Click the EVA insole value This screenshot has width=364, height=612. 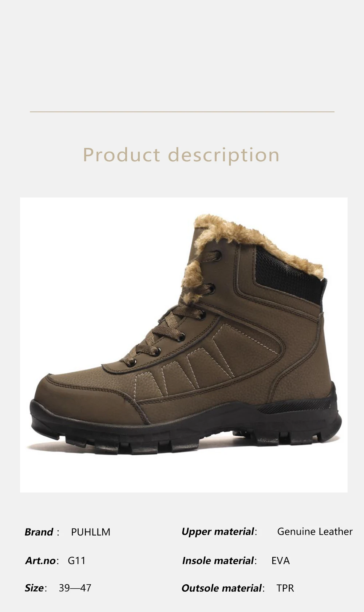281,561
